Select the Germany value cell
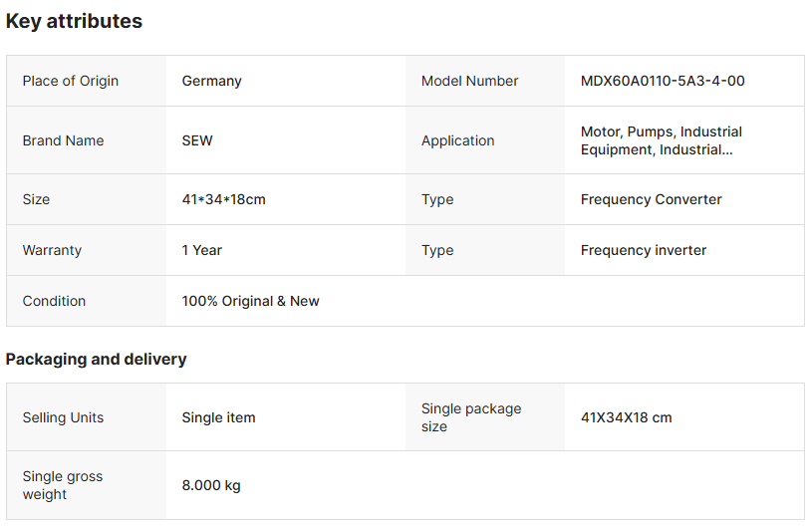812x526 pixels. [x=211, y=81]
